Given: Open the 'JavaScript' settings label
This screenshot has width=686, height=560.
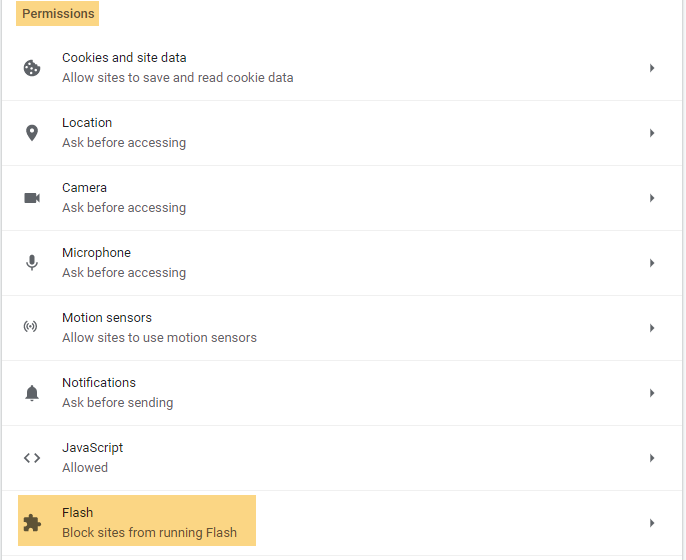Looking at the screenshot, I should [x=93, y=448].
